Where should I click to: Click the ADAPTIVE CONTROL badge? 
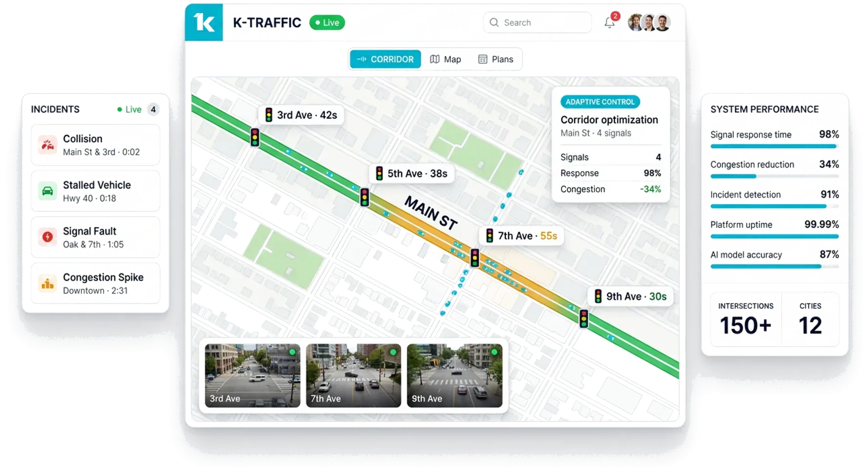(x=600, y=102)
